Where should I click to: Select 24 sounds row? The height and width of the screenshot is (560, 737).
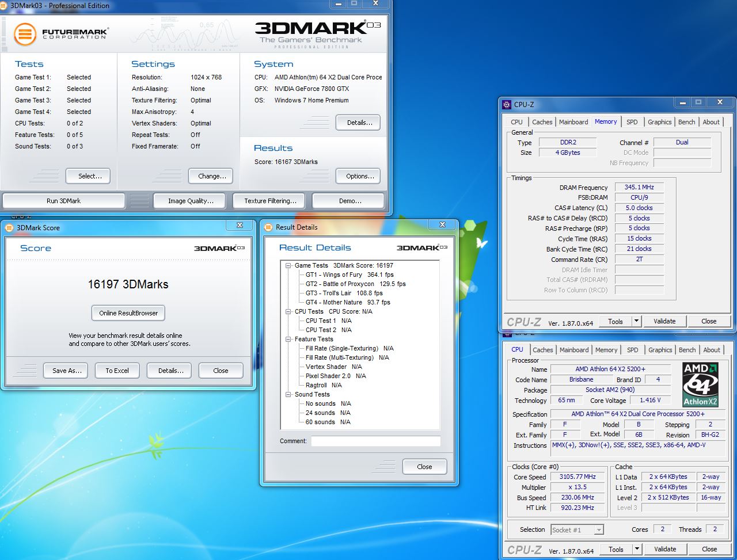(328, 413)
